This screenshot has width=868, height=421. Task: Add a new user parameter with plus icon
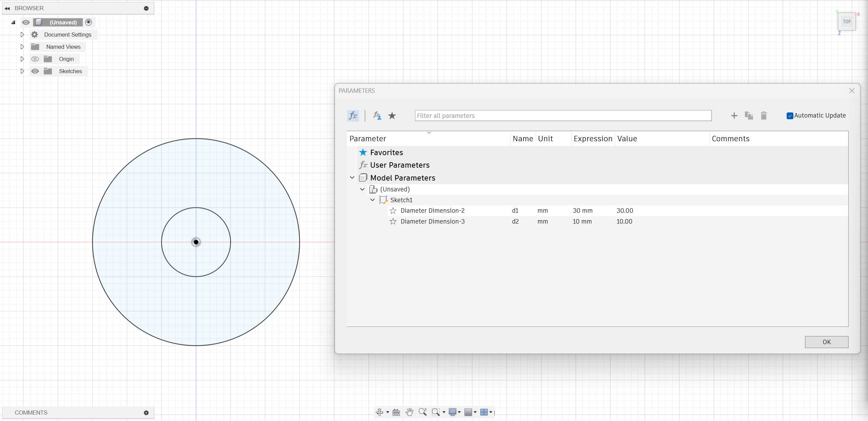tap(734, 116)
